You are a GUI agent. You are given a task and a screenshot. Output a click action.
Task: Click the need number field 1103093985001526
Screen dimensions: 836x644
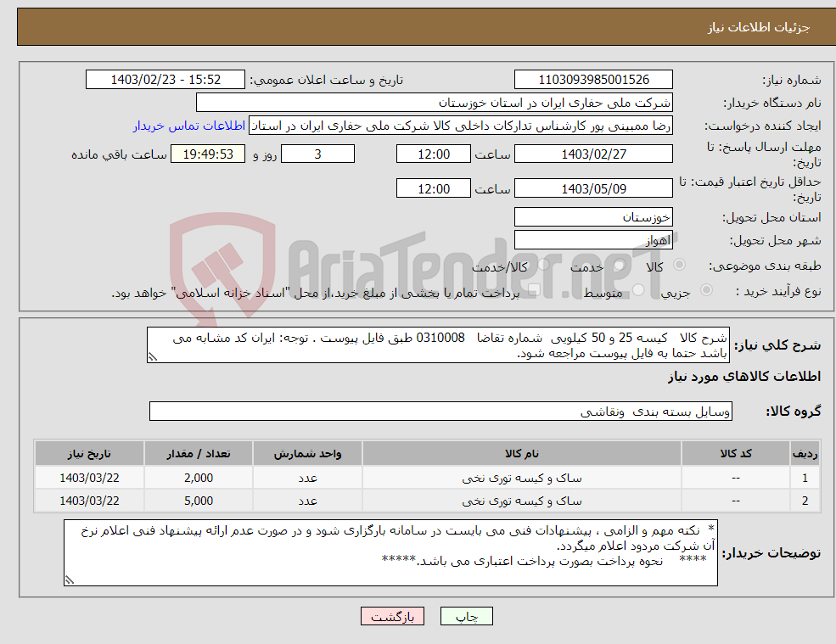(593, 80)
